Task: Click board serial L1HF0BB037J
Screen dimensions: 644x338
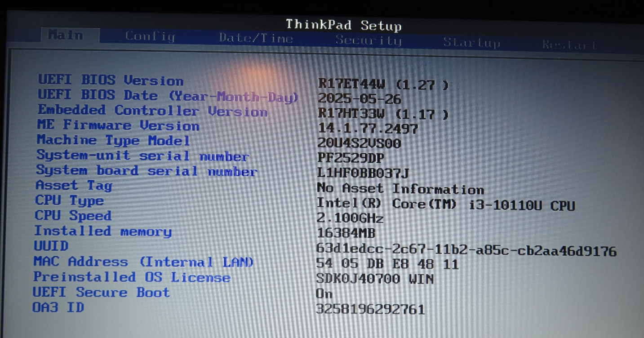Action: [x=363, y=173]
